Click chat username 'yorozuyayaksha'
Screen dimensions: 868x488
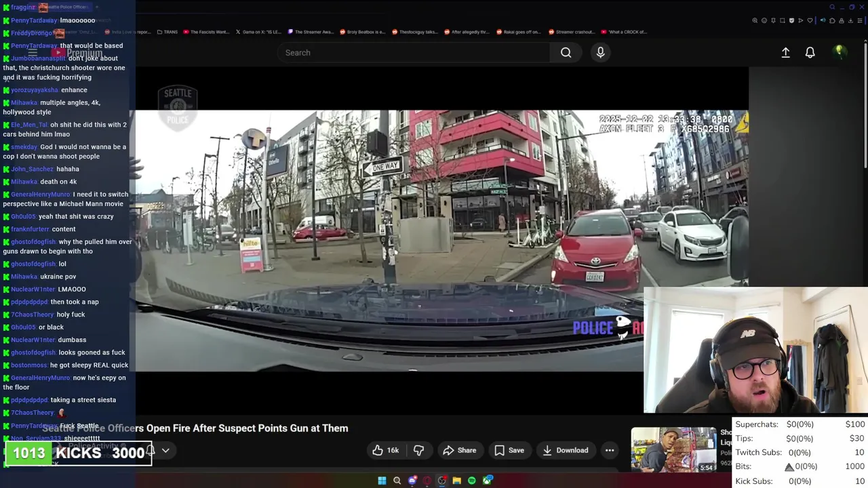click(35, 90)
